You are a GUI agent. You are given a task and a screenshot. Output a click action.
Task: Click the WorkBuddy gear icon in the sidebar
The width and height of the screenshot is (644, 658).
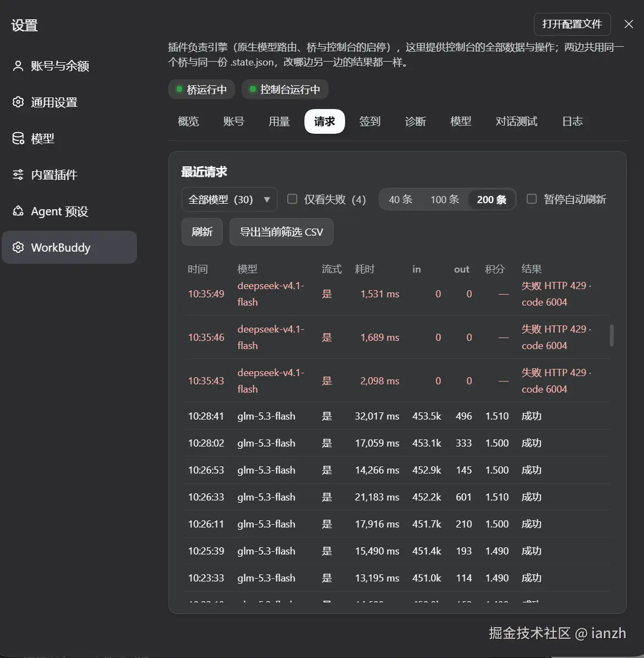(18, 247)
